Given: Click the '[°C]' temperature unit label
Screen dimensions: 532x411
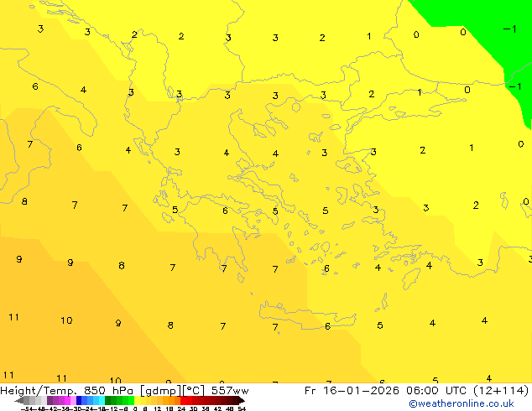Looking at the screenshot, I should (x=194, y=391).
